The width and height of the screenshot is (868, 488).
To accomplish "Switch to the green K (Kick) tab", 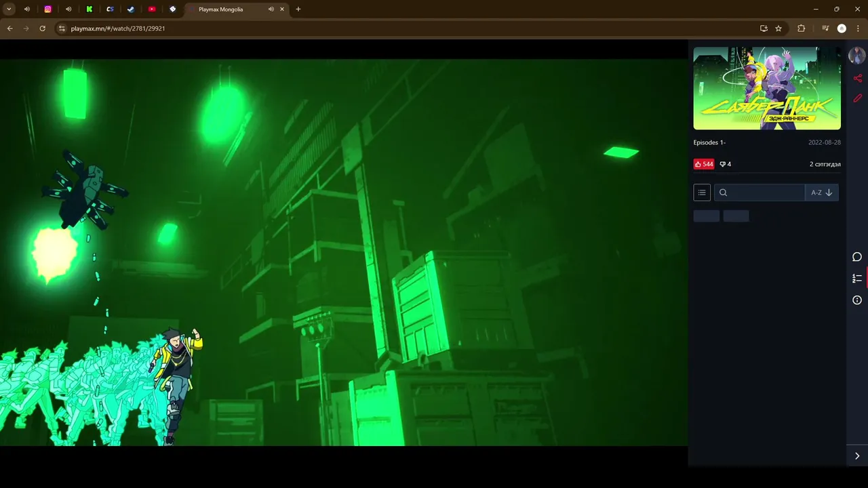I will coord(89,9).
